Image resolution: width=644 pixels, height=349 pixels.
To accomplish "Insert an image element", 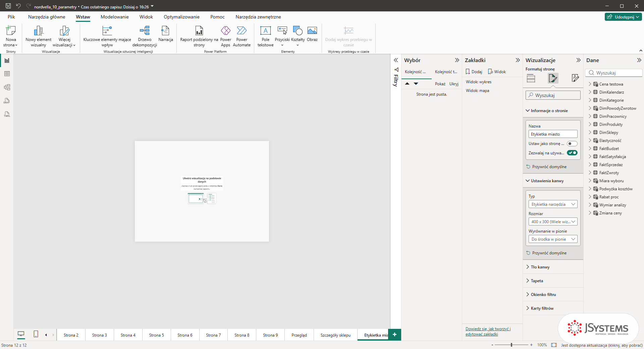I will tap(312, 34).
